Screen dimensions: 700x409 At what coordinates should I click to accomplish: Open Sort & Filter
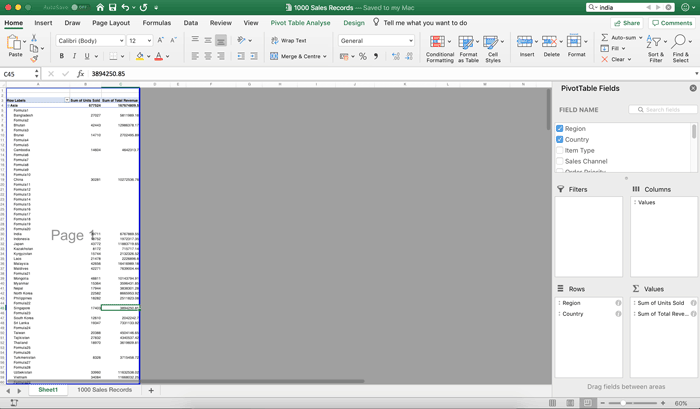tap(656, 48)
